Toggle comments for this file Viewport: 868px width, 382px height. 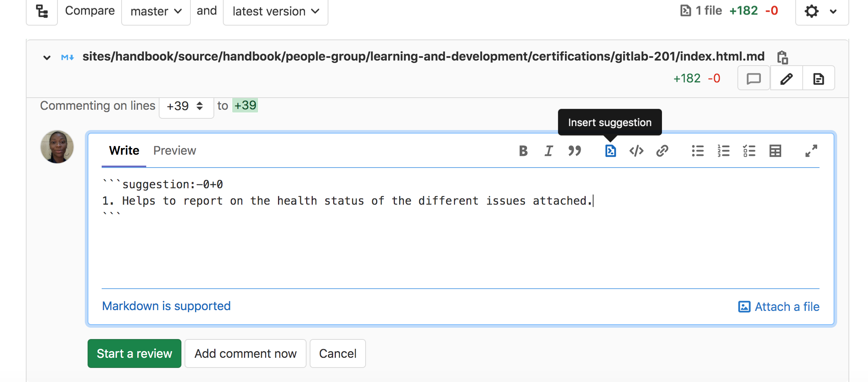753,79
